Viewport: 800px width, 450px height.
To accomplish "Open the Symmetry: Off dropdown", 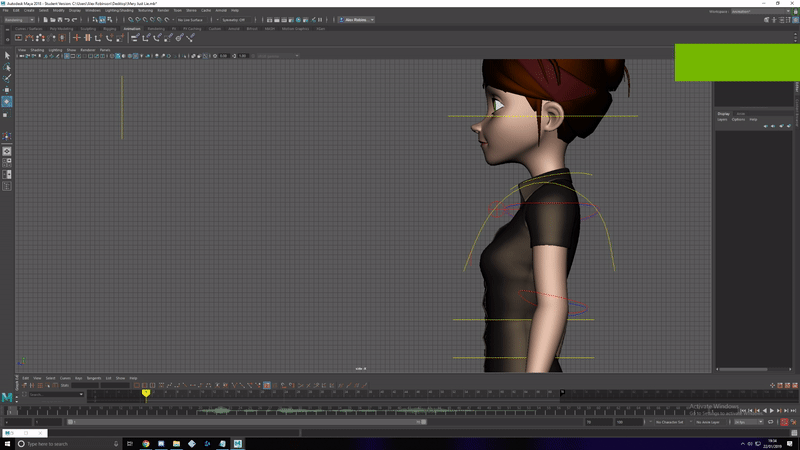I will (x=235, y=19).
